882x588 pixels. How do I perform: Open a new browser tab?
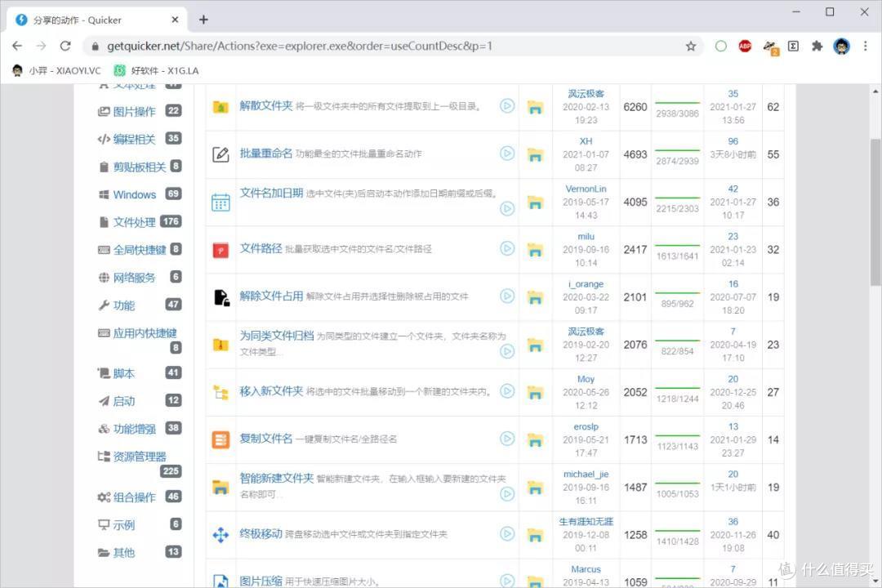click(x=203, y=20)
